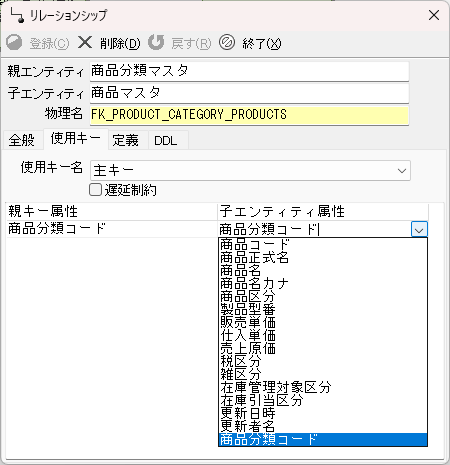This screenshot has height=465, width=450.
Task: Choose 更新日時 from the dropdown list
Action: (323, 413)
